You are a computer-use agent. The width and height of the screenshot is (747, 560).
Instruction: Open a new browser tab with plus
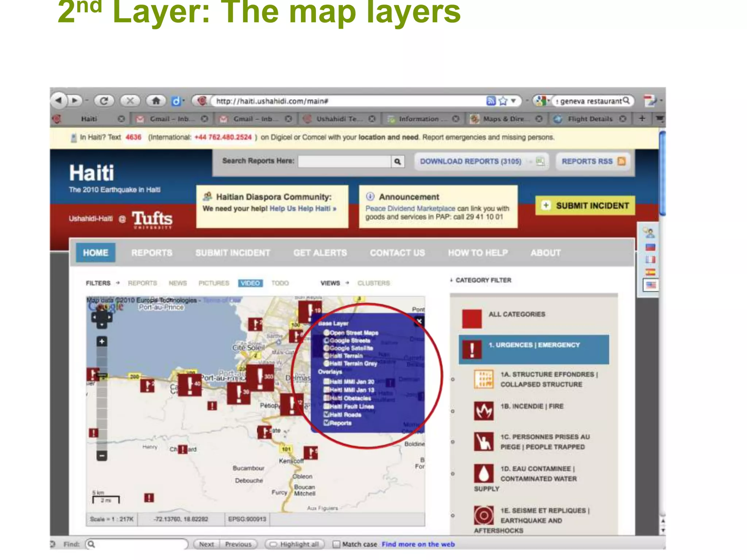pos(642,118)
